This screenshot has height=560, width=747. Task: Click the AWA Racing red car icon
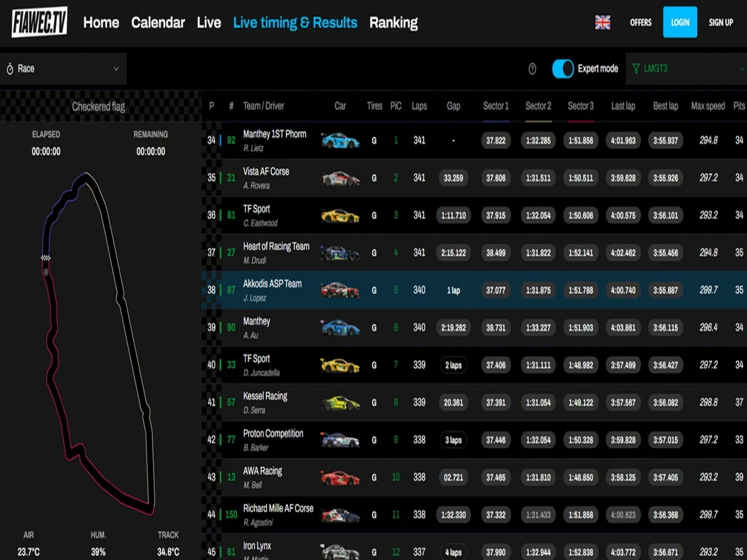pyautogui.click(x=340, y=478)
